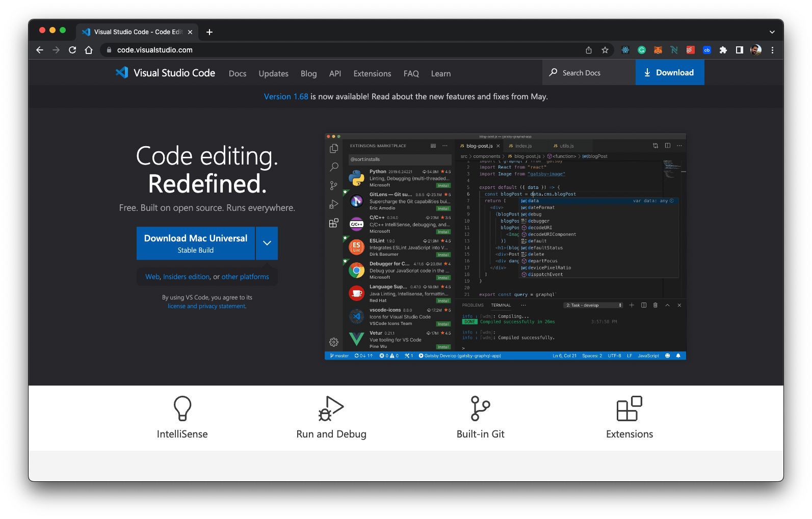812x519 pixels.
Task: Click the blue cb extension icon
Action: pos(706,50)
